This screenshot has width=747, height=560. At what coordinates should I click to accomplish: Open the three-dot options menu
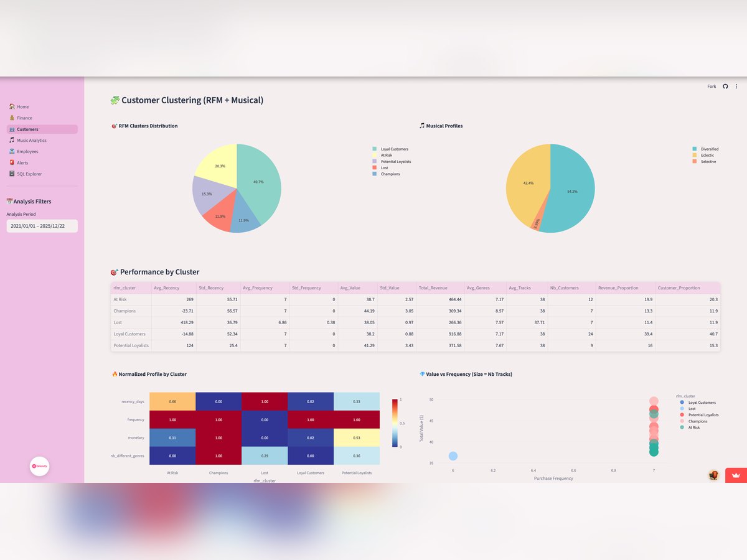pos(736,86)
